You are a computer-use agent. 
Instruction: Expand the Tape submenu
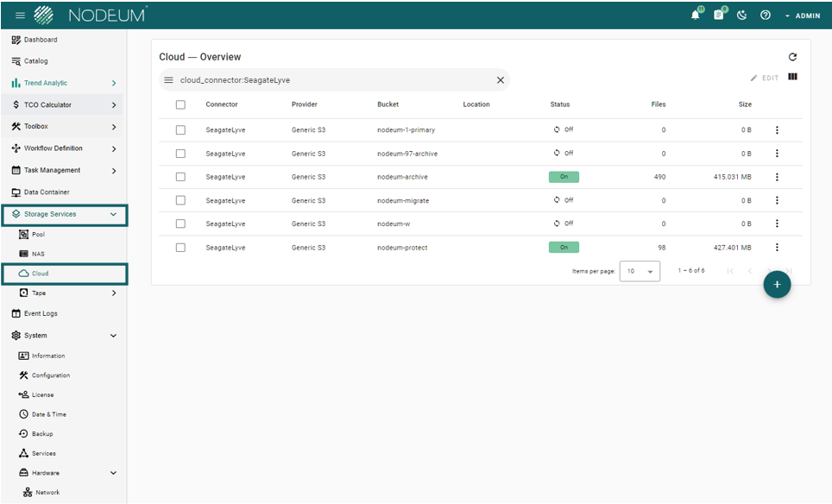click(x=114, y=293)
